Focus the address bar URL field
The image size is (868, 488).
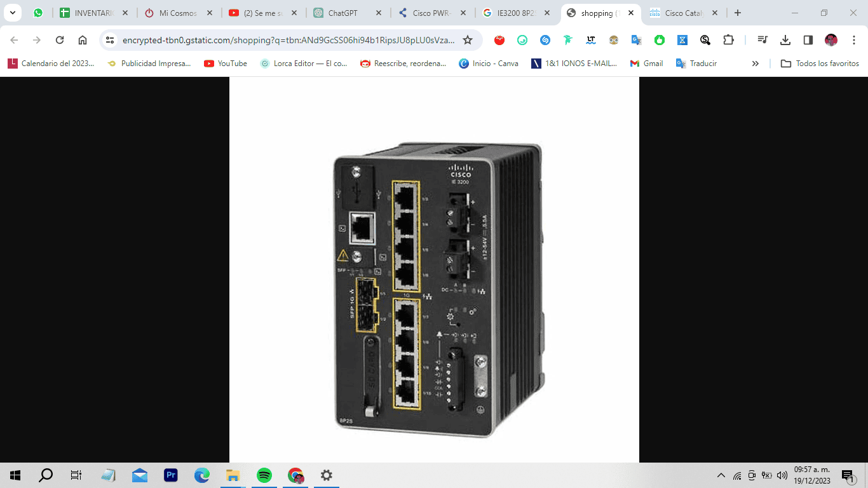pos(288,40)
